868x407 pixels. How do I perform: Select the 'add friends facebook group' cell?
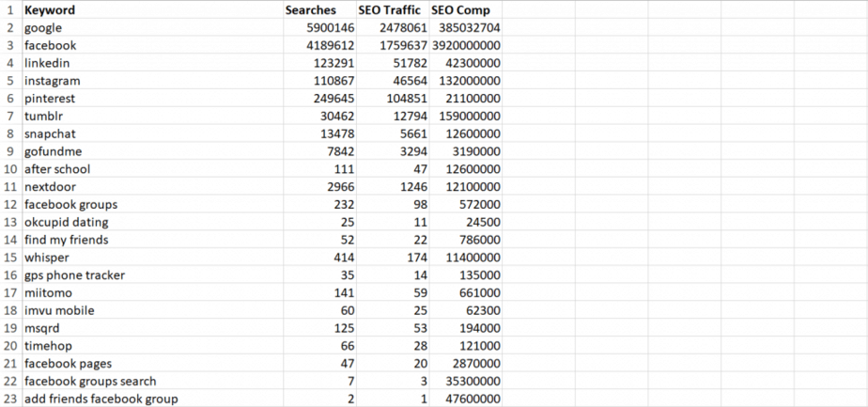pyautogui.click(x=152, y=399)
